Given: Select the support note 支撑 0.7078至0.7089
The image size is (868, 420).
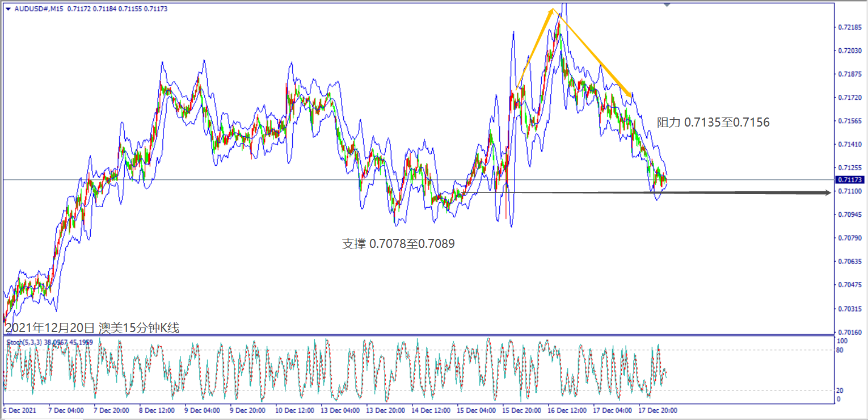Looking at the screenshot, I should [398, 244].
